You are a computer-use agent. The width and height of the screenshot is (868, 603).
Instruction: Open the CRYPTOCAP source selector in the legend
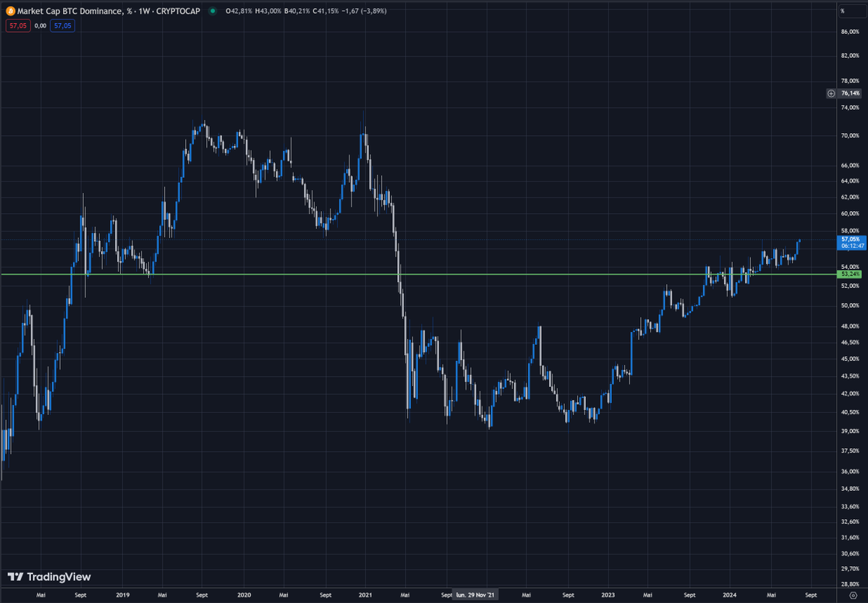tap(177, 11)
